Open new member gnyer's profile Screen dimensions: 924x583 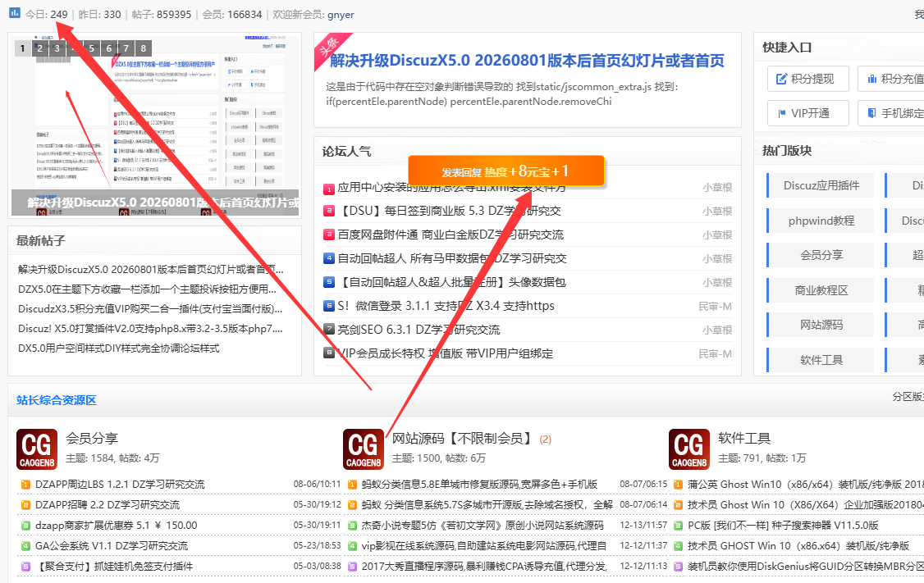pos(341,15)
